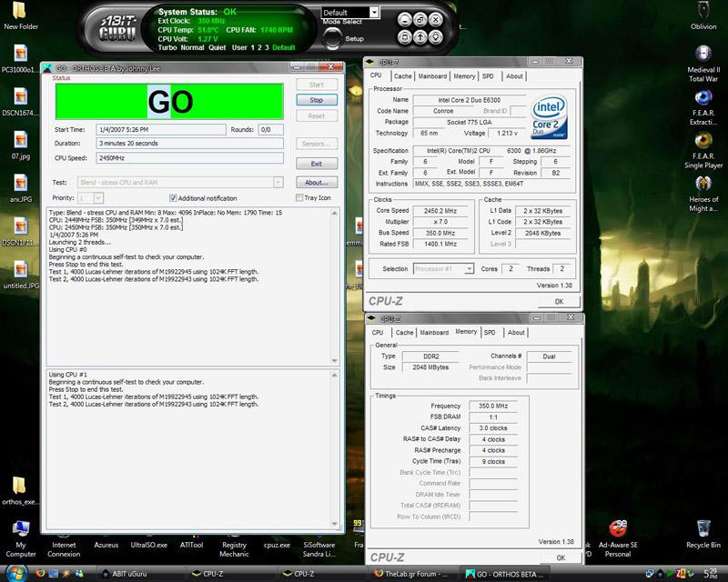This screenshot has width=728, height=582.
Task: Open the Orthos Test type dropdown
Action: [x=278, y=183]
